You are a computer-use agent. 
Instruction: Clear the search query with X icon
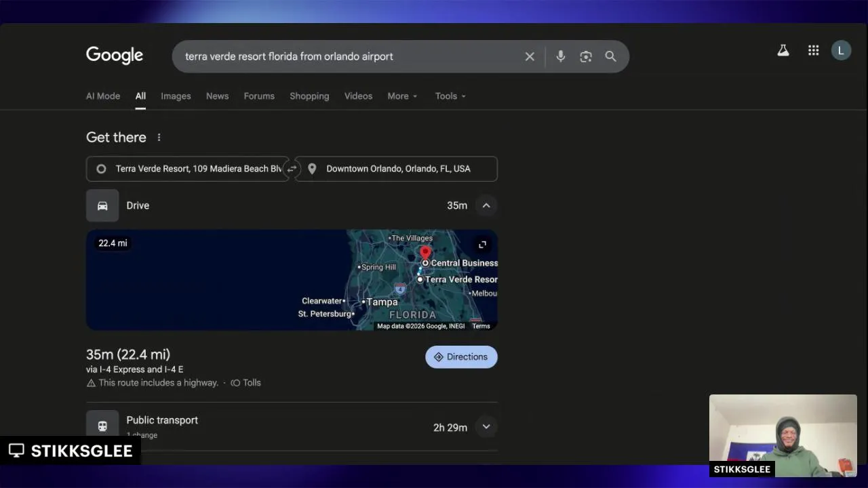click(x=530, y=56)
